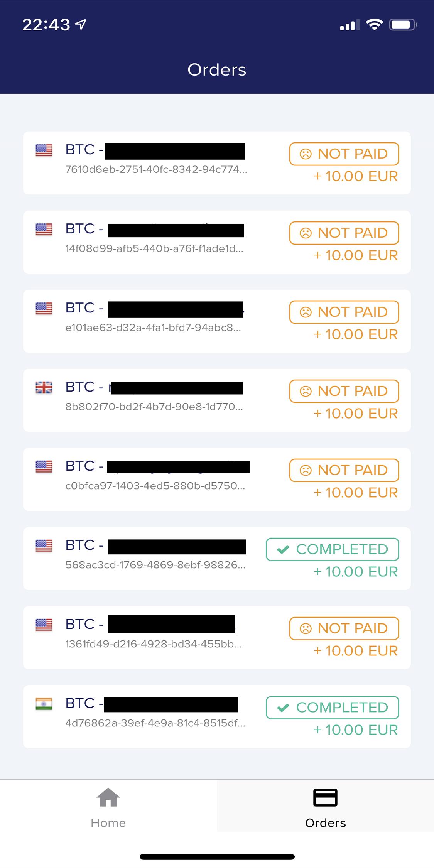Tap the sad face icon on order 14f08d99
Image resolution: width=434 pixels, height=868 pixels.
(x=306, y=233)
